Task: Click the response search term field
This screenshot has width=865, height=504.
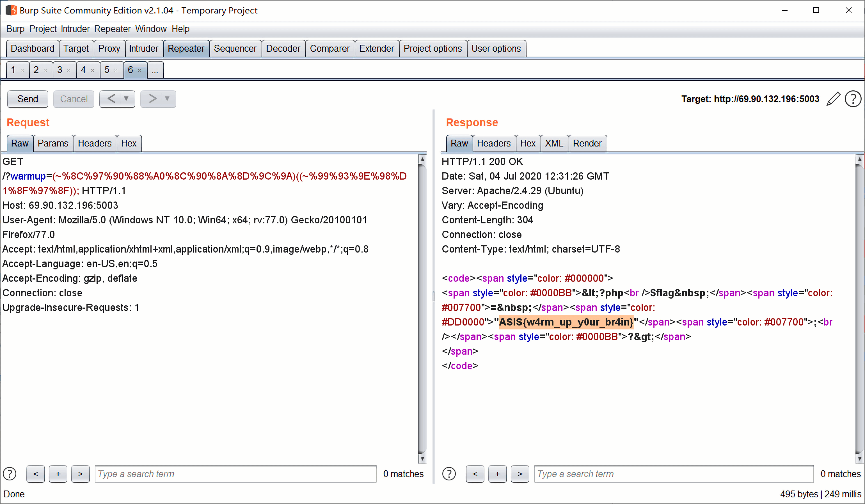Action: tap(674, 474)
